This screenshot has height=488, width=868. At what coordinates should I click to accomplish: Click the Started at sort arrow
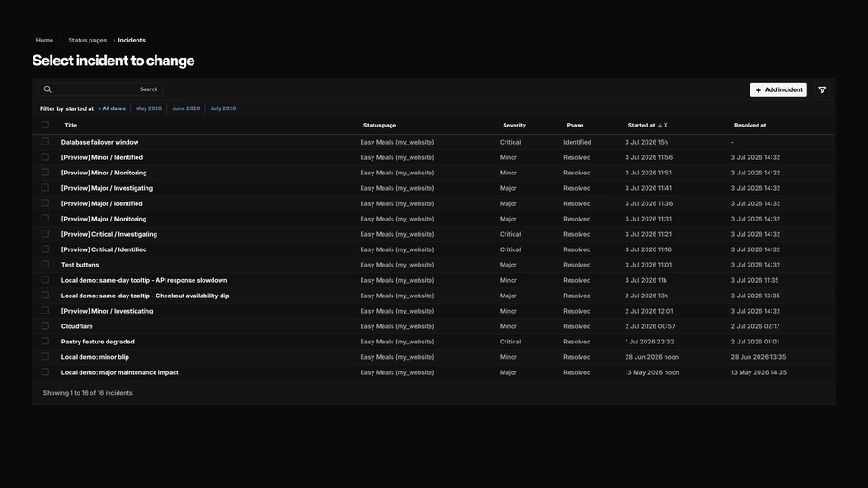point(660,126)
